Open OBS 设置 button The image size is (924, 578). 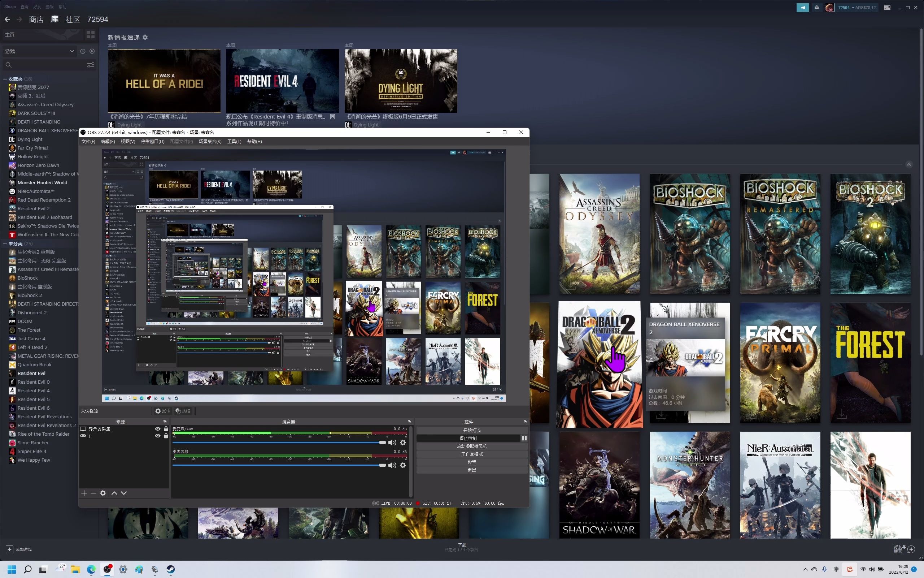472,462
